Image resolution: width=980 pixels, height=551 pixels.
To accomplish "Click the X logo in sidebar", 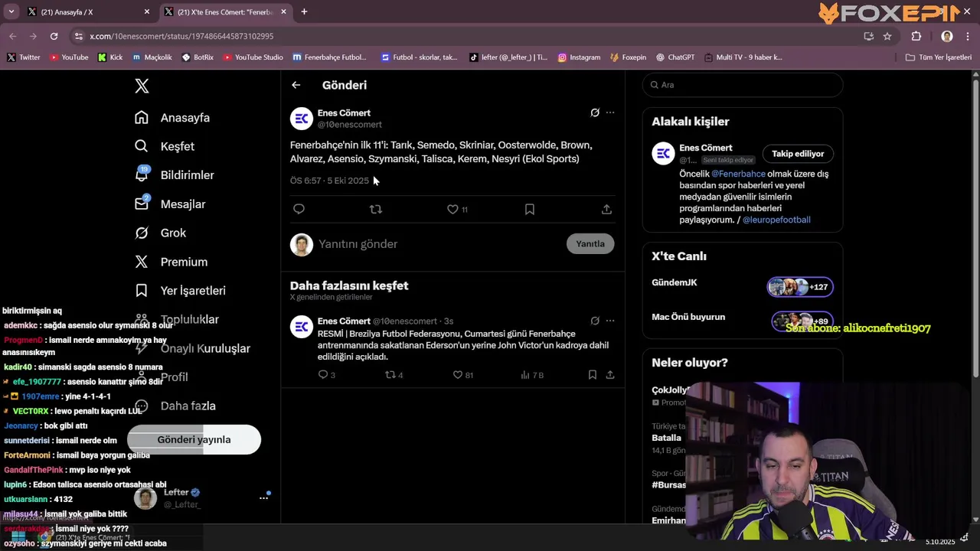I will (142, 86).
